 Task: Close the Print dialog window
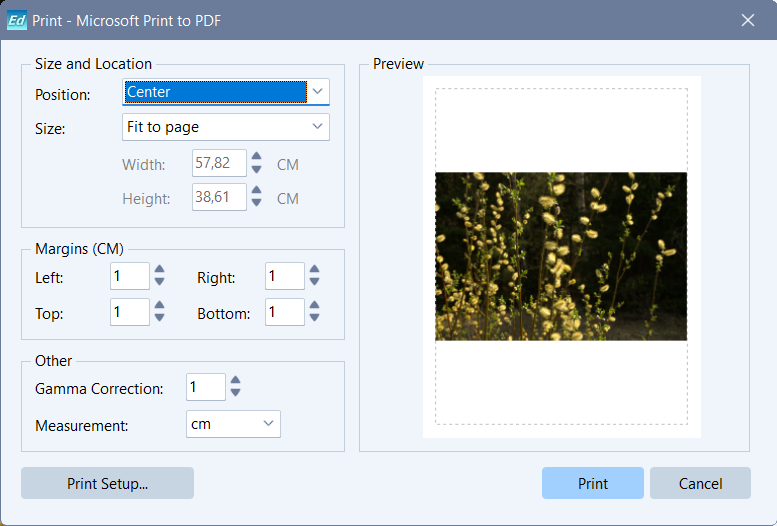747,20
